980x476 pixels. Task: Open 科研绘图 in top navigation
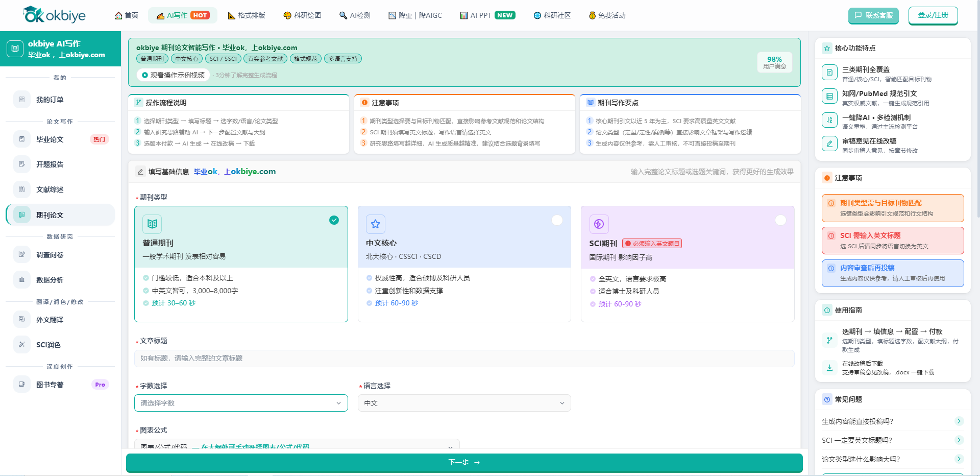click(302, 15)
